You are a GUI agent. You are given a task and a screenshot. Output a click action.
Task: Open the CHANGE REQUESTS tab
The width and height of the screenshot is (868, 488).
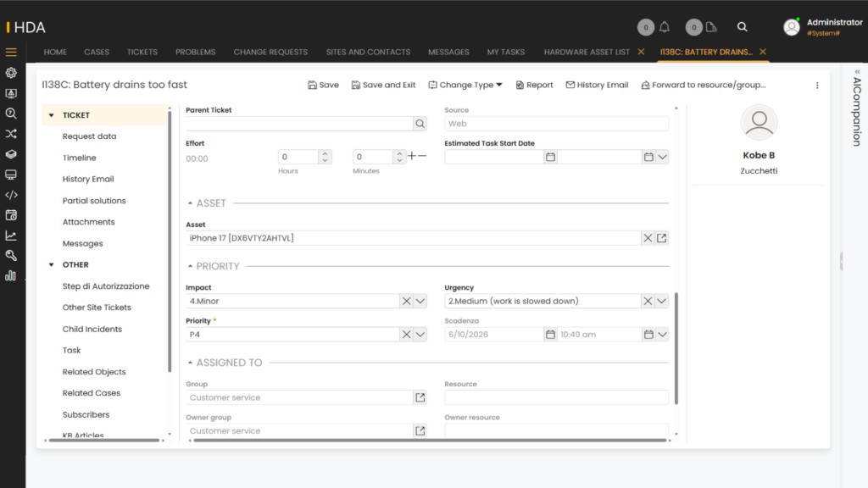pos(270,52)
